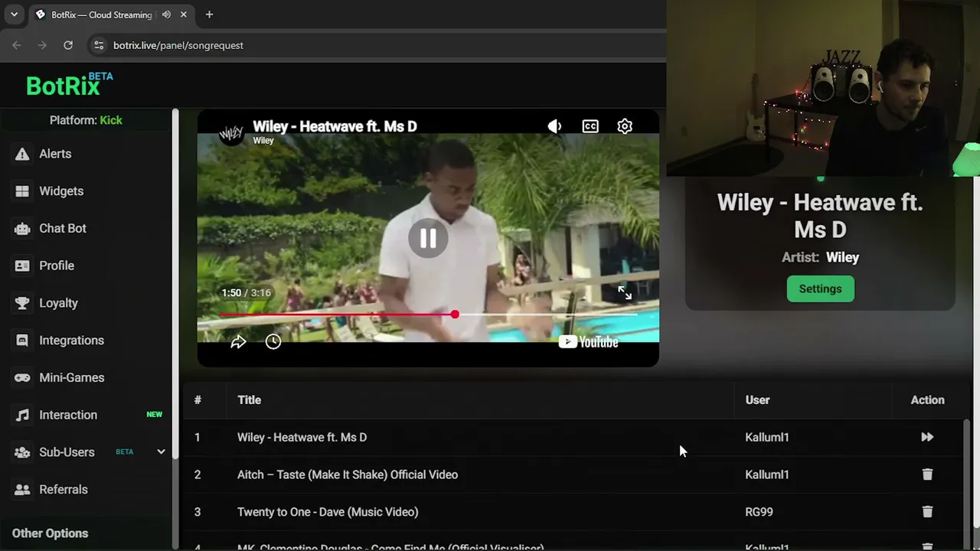Open Referrals using the people icon
The image size is (980, 551).
(22, 490)
